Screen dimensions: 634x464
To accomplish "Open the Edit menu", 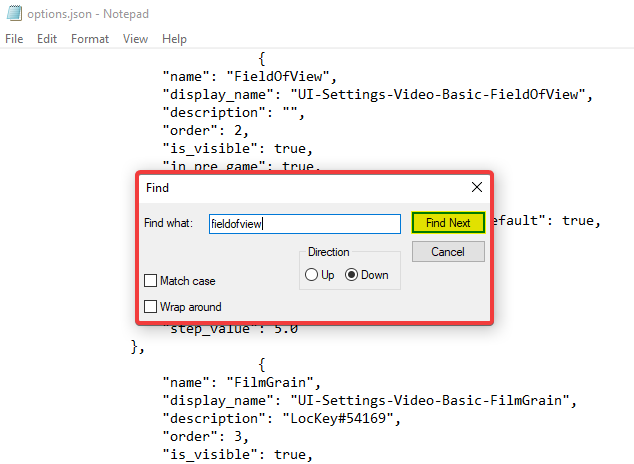I will (x=47, y=39).
